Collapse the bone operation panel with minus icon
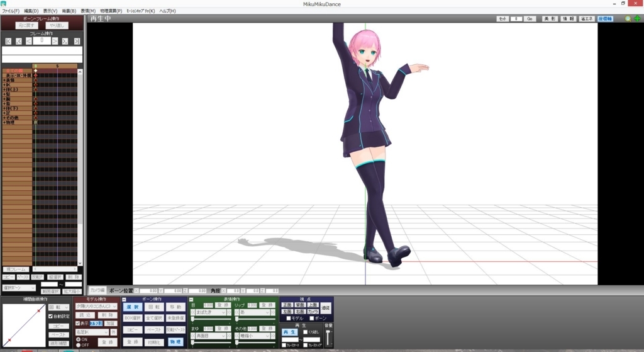 pos(124,299)
